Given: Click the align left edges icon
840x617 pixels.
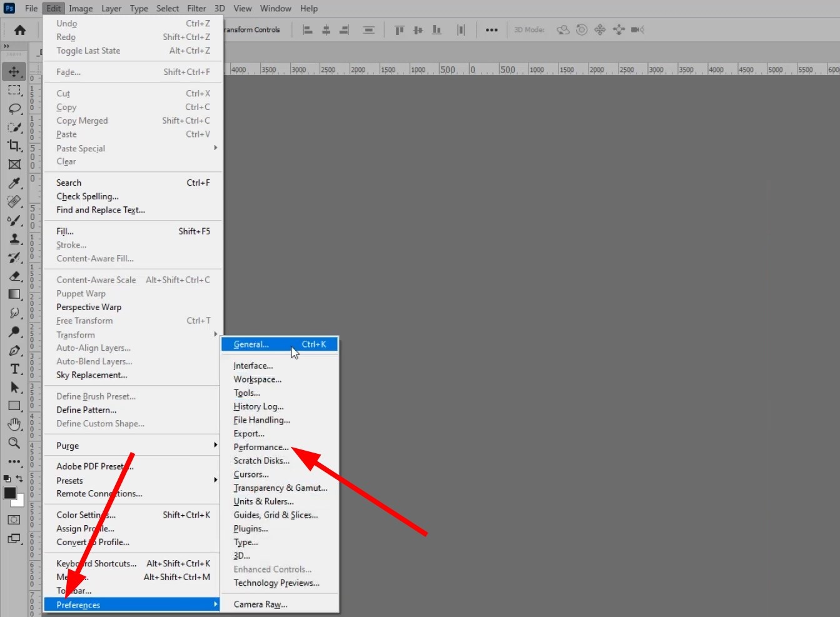Looking at the screenshot, I should click(x=307, y=30).
